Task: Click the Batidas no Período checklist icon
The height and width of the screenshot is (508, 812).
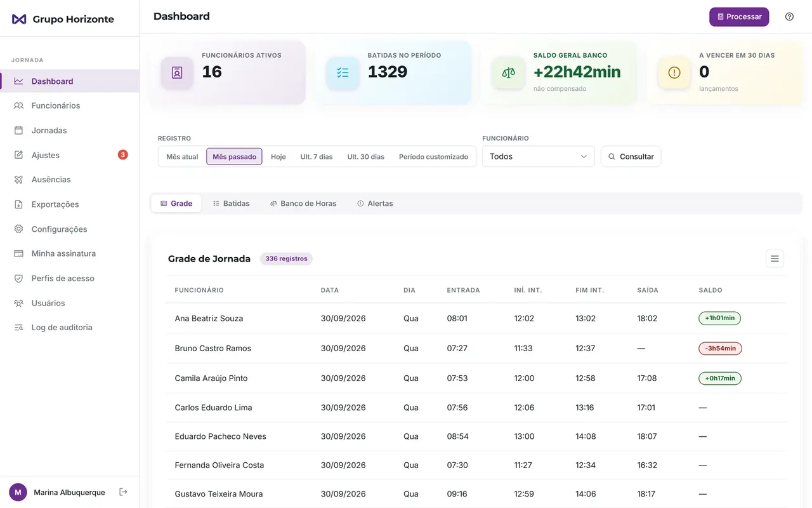Action: coord(343,72)
